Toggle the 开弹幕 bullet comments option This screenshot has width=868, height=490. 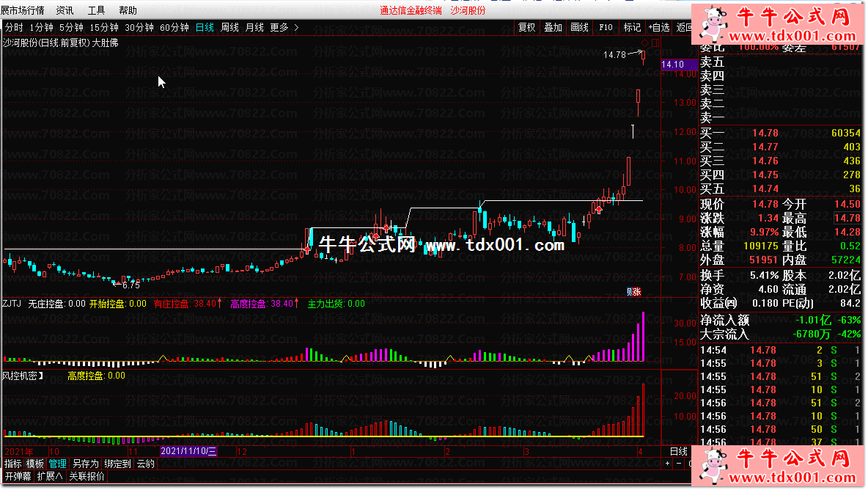[18, 476]
